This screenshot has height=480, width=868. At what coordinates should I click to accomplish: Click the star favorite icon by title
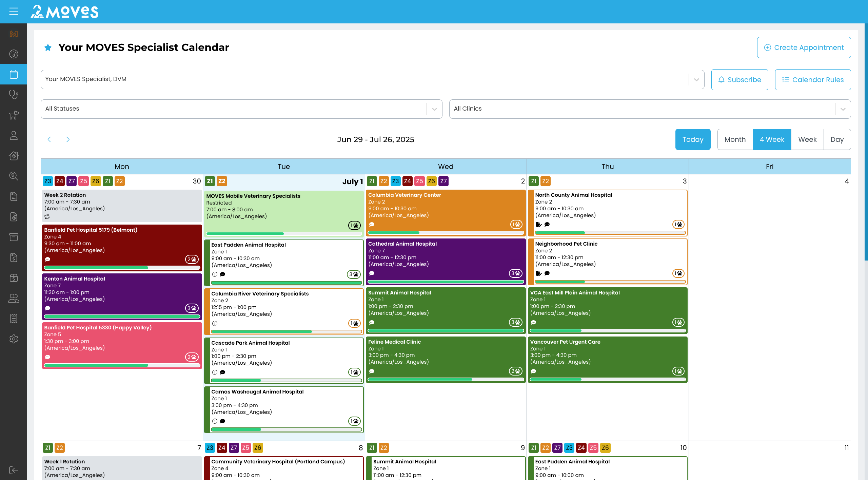pos(48,47)
